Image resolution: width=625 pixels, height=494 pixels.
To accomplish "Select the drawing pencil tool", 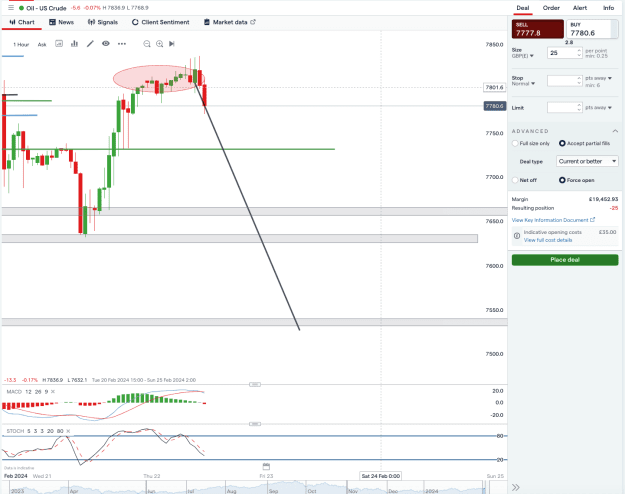I will click(90, 44).
